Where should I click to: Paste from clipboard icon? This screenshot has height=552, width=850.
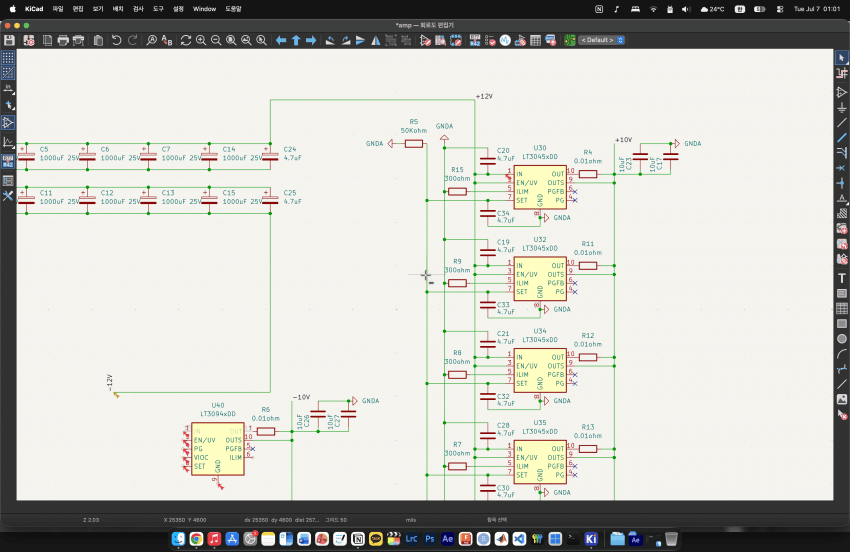point(98,40)
